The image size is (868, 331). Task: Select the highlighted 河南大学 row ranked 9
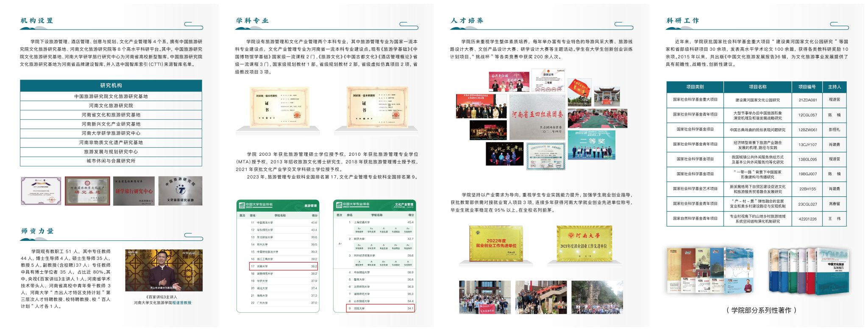[380, 308]
